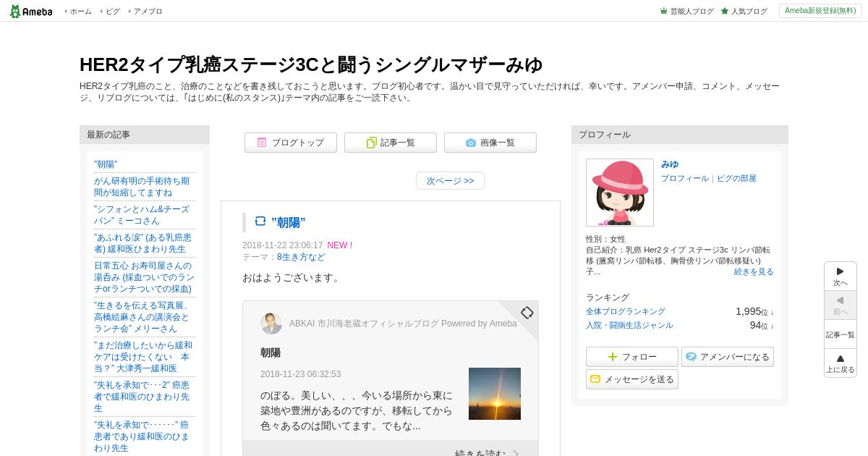Open last sidebar article 失礼を承知で‥‥‥

click(142, 436)
